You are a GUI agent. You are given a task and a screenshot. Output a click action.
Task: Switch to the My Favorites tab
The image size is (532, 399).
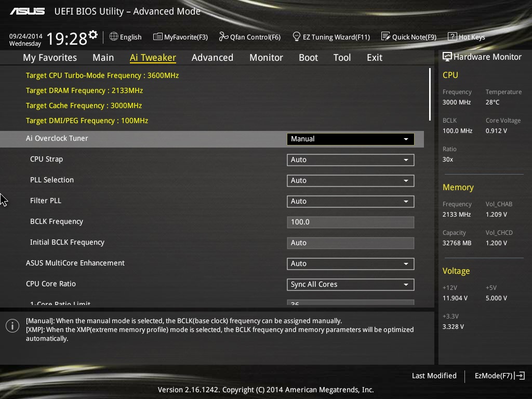click(x=50, y=58)
